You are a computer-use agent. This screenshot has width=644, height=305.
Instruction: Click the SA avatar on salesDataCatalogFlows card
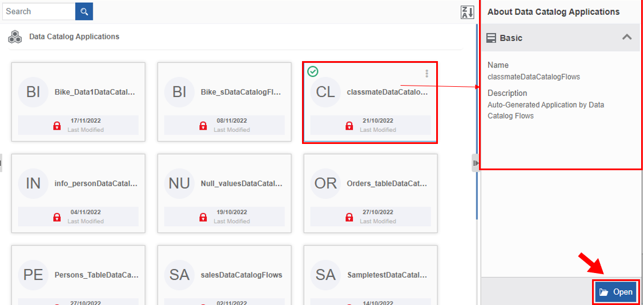coord(179,275)
